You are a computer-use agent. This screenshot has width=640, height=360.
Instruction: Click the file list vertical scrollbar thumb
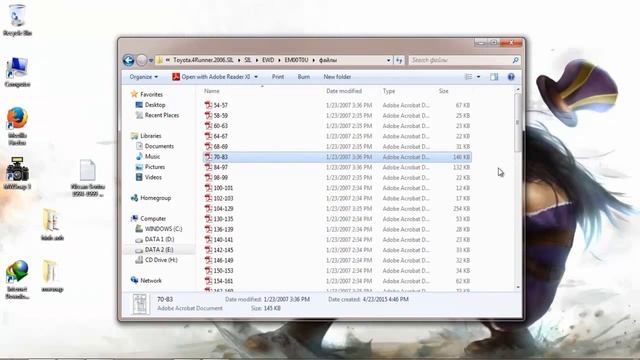(x=518, y=122)
